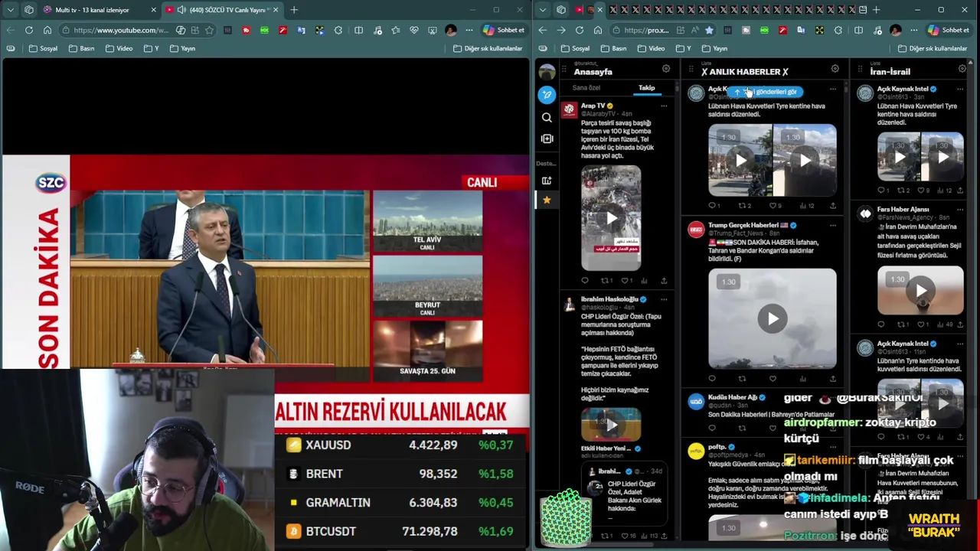Image resolution: width=980 pixels, height=551 pixels.
Task: Click the Sohbet et button in the left browser
Action: [x=503, y=30]
